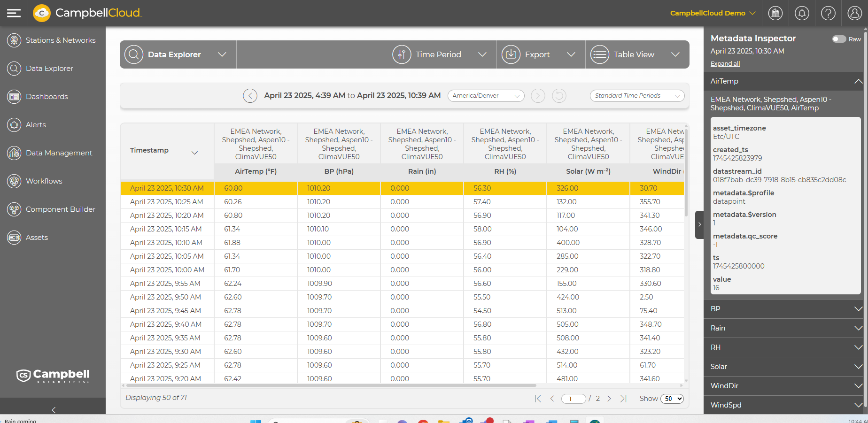This screenshot has height=423, width=868.
Task: Click the BP (hPa) column header
Action: tap(339, 171)
